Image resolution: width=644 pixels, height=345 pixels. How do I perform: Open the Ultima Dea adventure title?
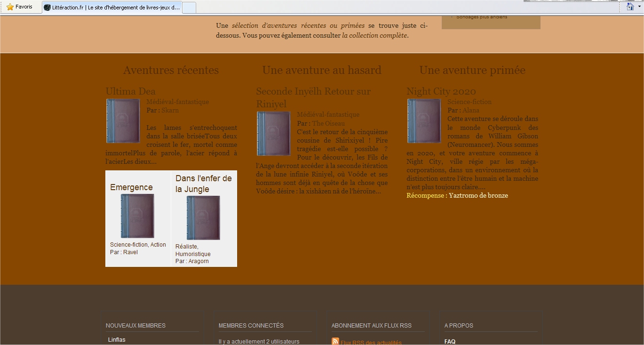coord(130,91)
